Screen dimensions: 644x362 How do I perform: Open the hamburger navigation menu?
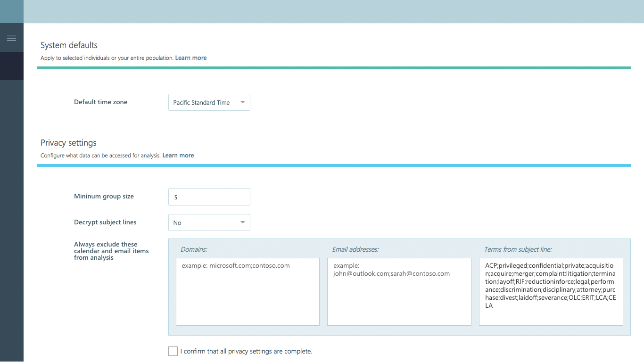(11, 37)
